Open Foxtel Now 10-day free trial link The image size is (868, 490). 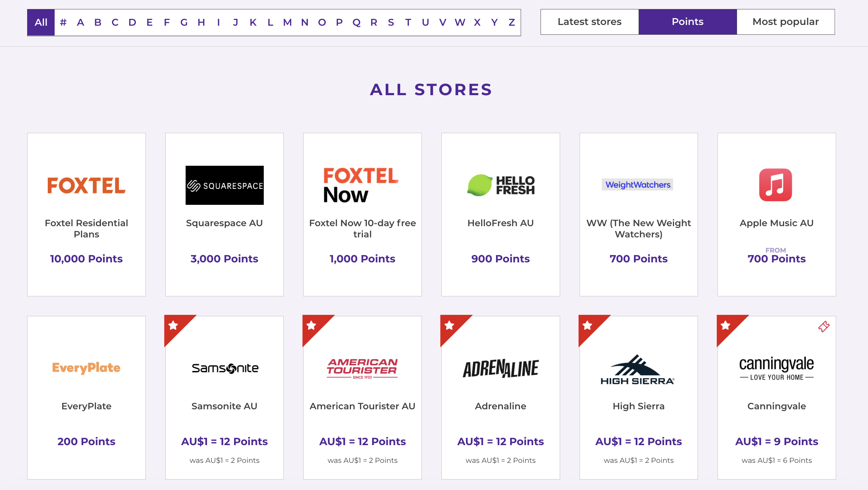pyautogui.click(x=363, y=228)
